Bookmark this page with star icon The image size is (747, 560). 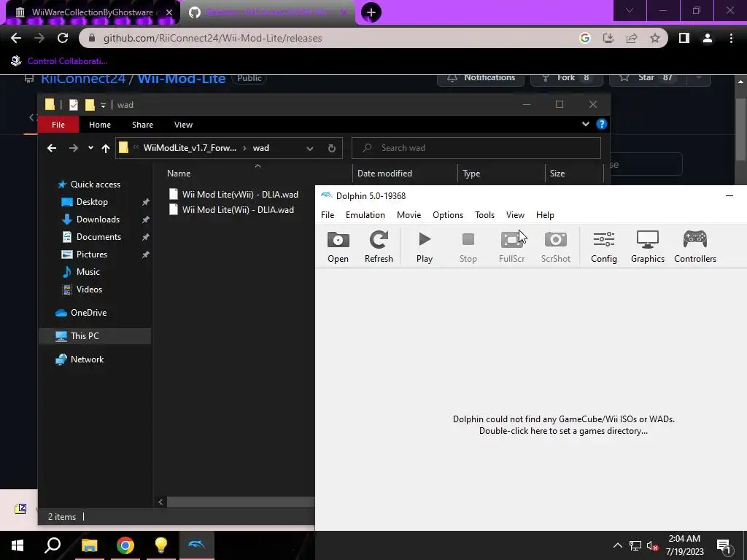coord(655,38)
